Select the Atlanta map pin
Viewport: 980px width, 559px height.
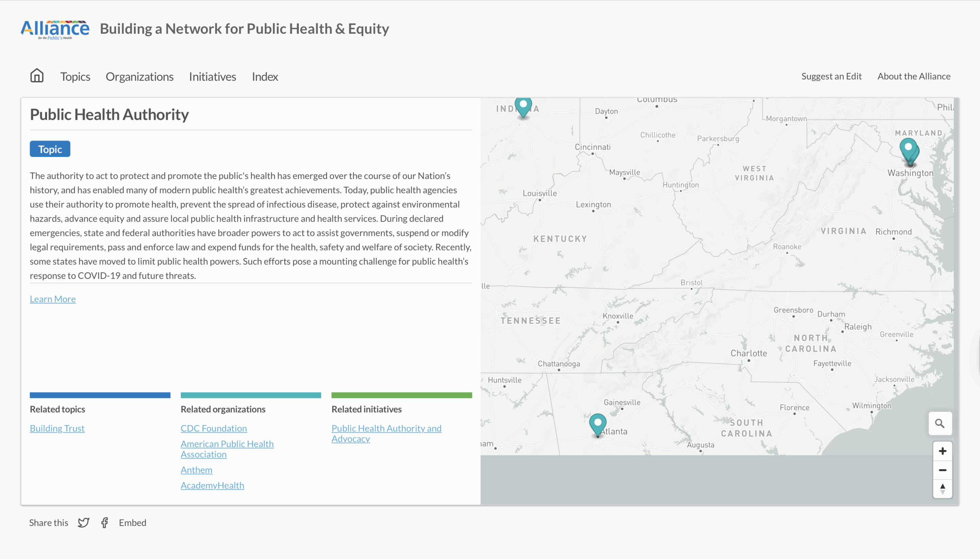598,425
